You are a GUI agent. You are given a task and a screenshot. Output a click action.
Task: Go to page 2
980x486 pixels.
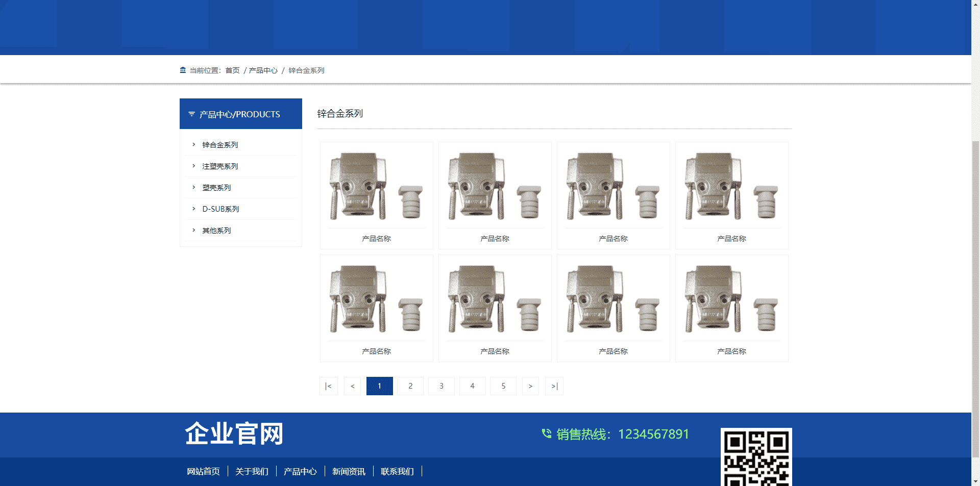pyautogui.click(x=410, y=386)
